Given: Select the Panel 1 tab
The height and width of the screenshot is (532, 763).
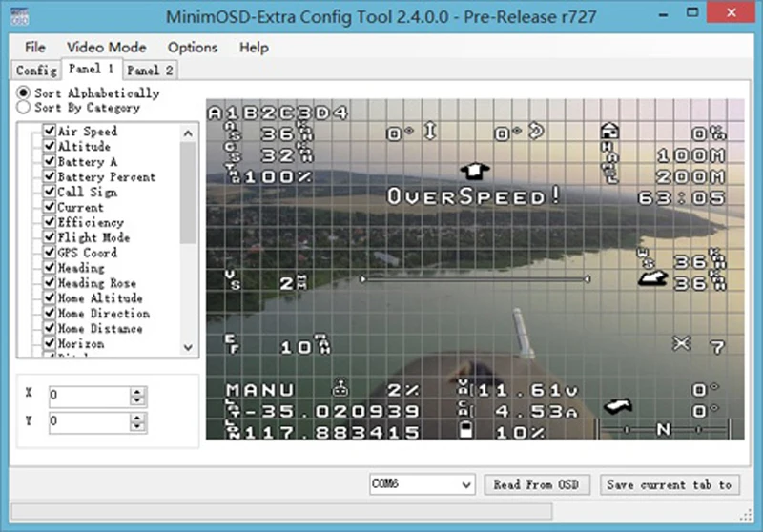Looking at the screenshot, I should click(x=91, y=69).
